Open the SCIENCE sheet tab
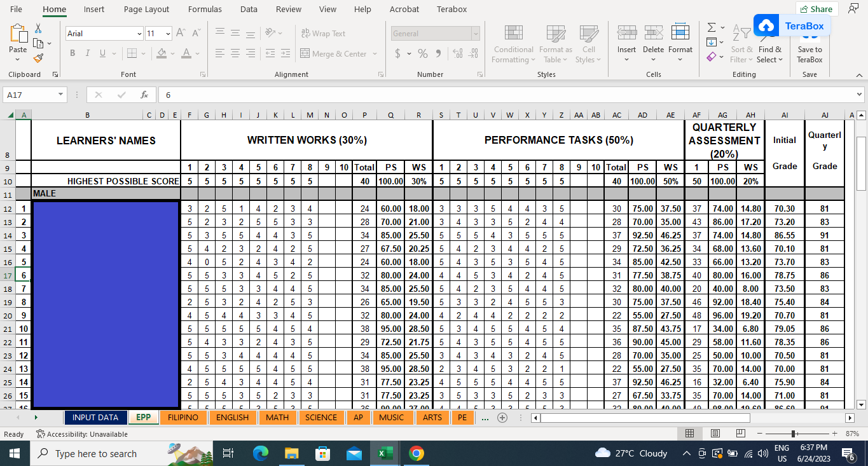This screenshot has height=466, width=868. 321,418
